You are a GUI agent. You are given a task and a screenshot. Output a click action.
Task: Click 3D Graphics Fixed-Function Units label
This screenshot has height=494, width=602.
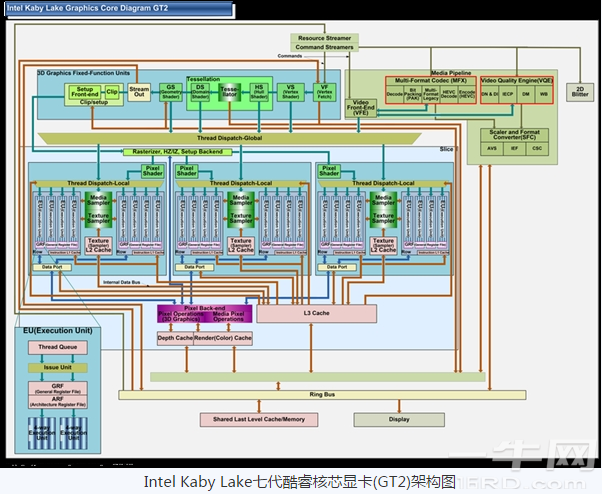pyautogui.click(x=84, y=73)
